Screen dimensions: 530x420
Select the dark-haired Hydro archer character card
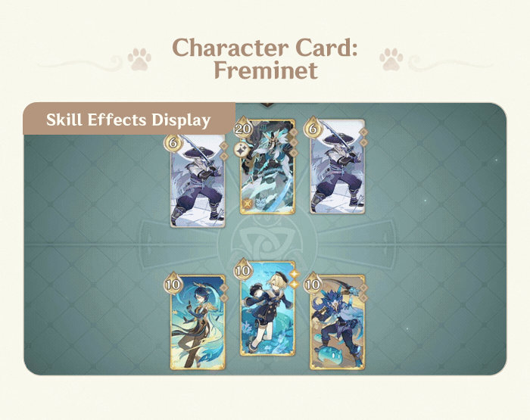coord(198,322)
